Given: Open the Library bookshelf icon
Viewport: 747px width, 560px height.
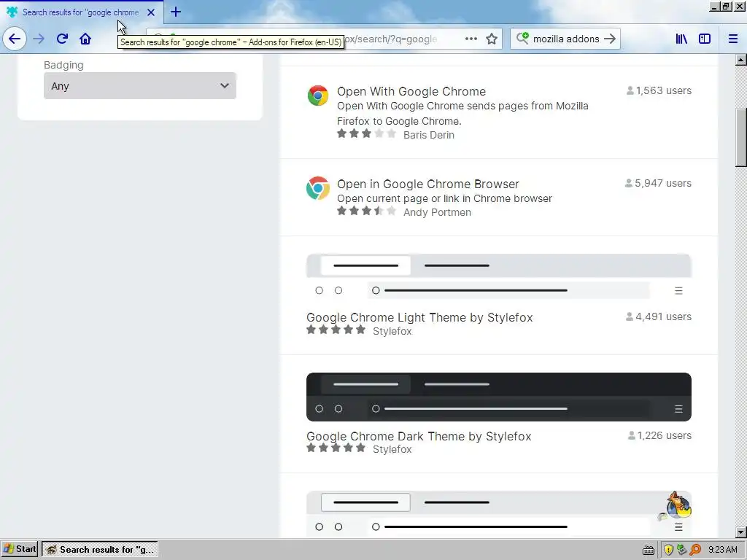Looking at the screenshot, I should (681, 39).
